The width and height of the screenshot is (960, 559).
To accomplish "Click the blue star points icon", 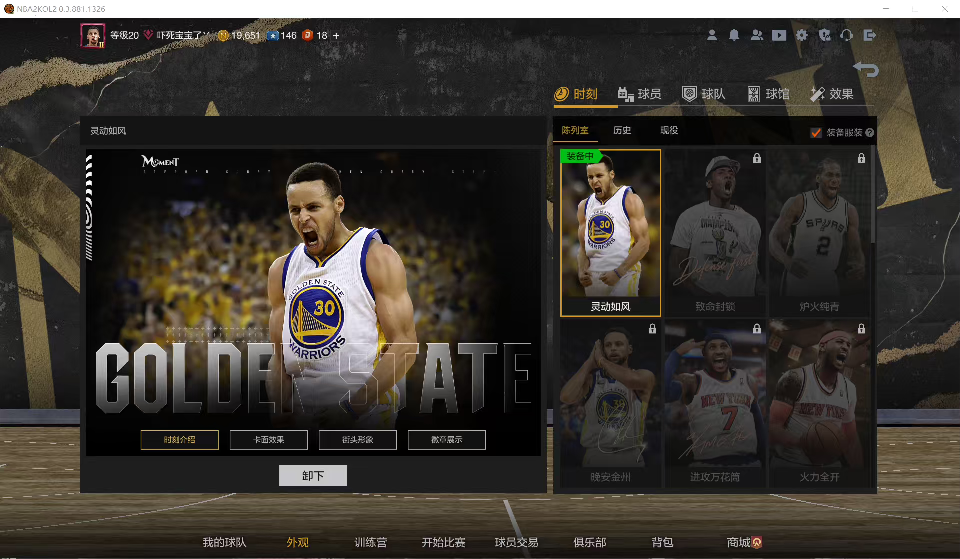I will (x=272, y=36).
